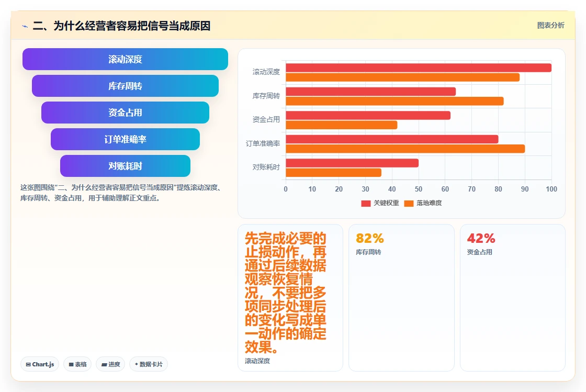Click the x-axis tick label 100
The image size is (586, 392).
pyautogui.click(x=551, y=189)
